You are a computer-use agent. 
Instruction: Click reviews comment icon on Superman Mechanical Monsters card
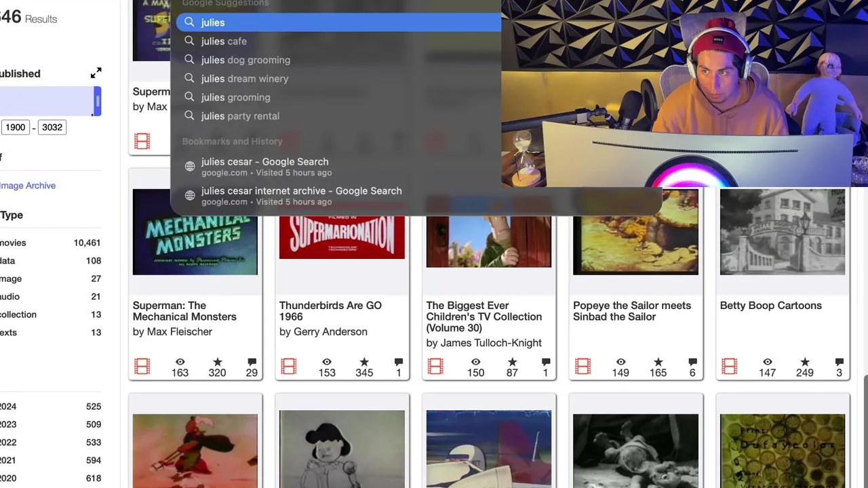point(252,362)
